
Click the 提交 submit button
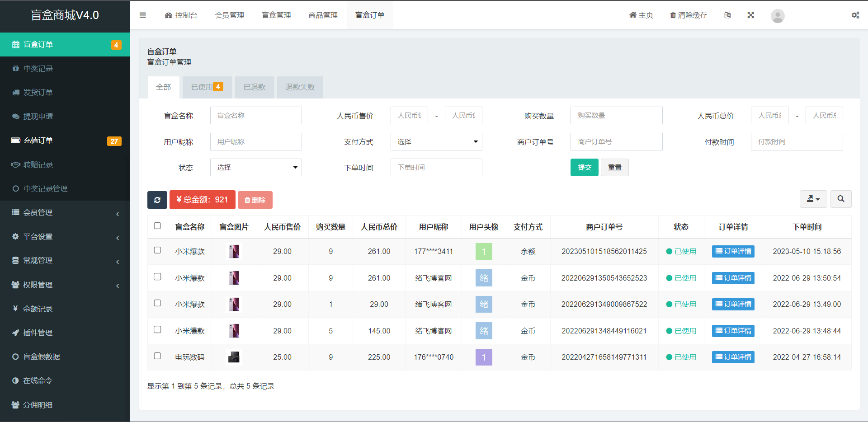(584, 167)
